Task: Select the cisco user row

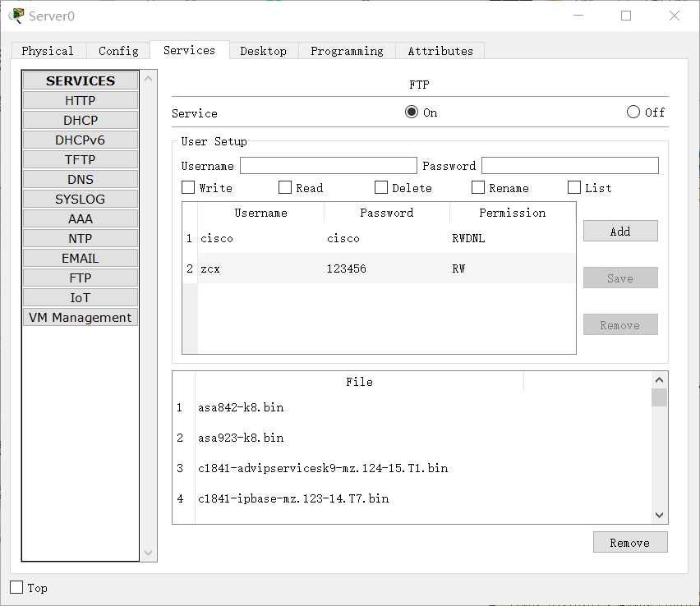Action: click(379, 238)
